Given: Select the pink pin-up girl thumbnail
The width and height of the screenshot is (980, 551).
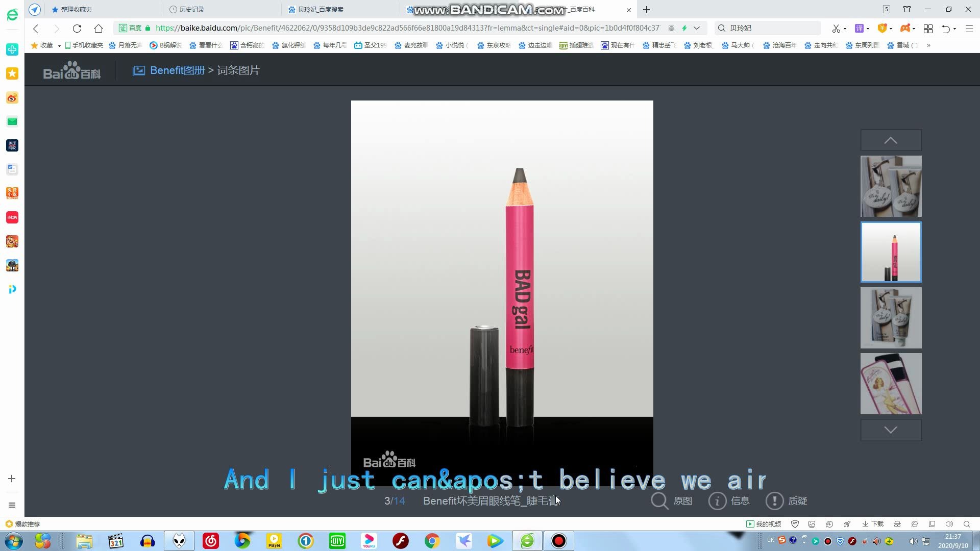Looking at the screenshot, I should coord(891,384).
